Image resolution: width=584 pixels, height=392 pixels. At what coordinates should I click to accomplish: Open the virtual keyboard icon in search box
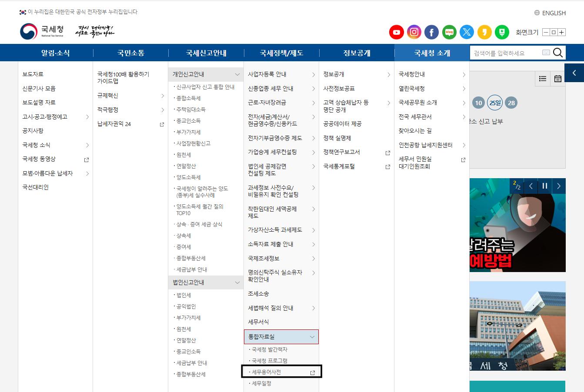546,53
